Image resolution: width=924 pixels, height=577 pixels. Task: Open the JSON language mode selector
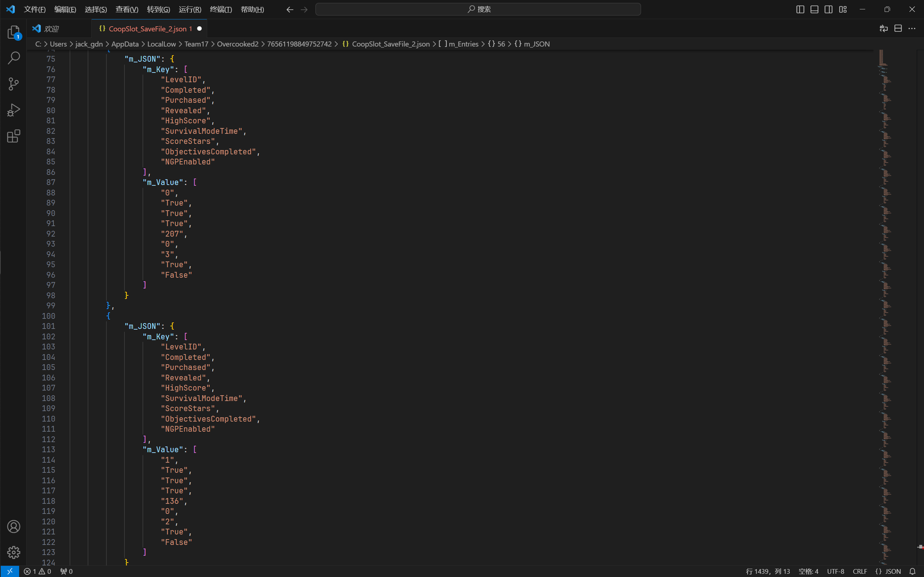[x=888, y=571]
